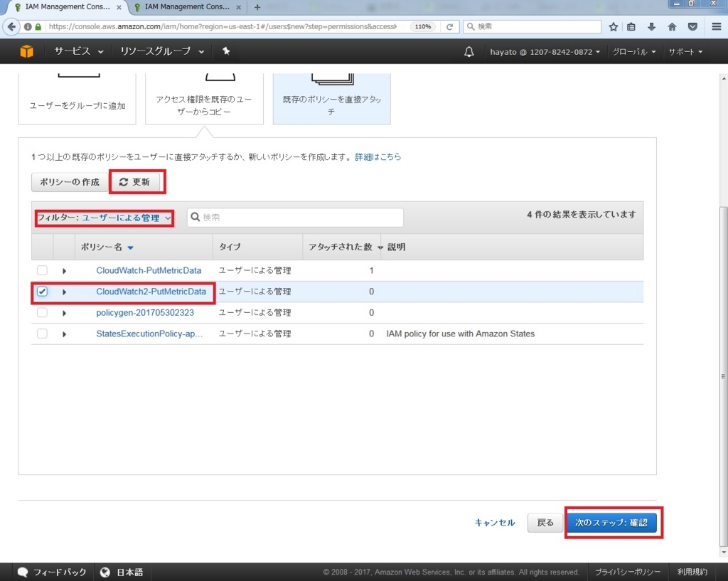Open the サービス menu dropdown
728x581 pixels.
click(x=78, y=51)
